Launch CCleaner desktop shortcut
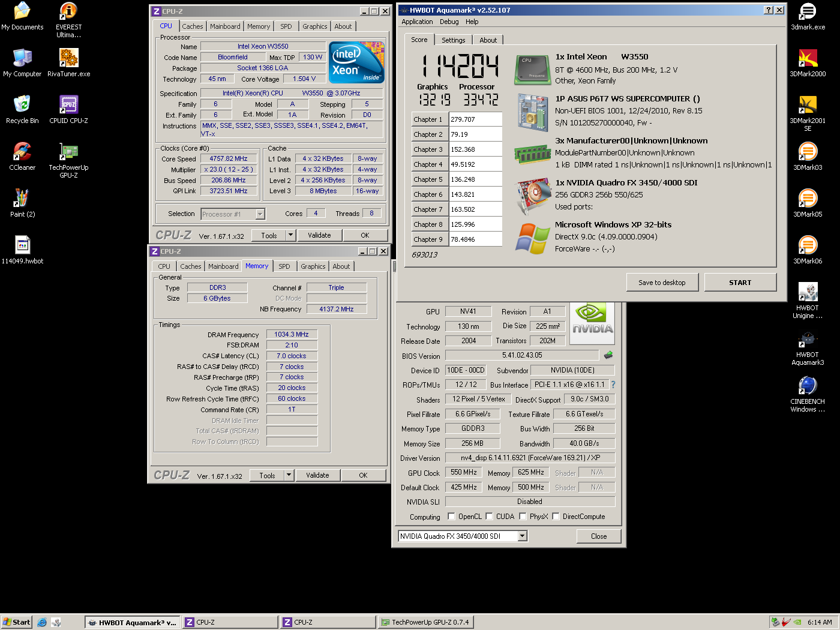The height and width of the screenshot is (630, 840). [22, 157]
